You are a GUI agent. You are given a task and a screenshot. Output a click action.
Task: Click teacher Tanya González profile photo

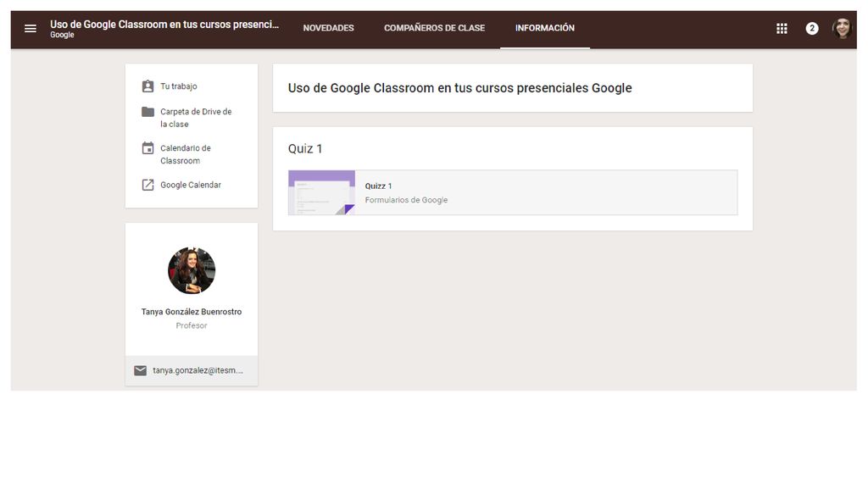tap(192, 270)
